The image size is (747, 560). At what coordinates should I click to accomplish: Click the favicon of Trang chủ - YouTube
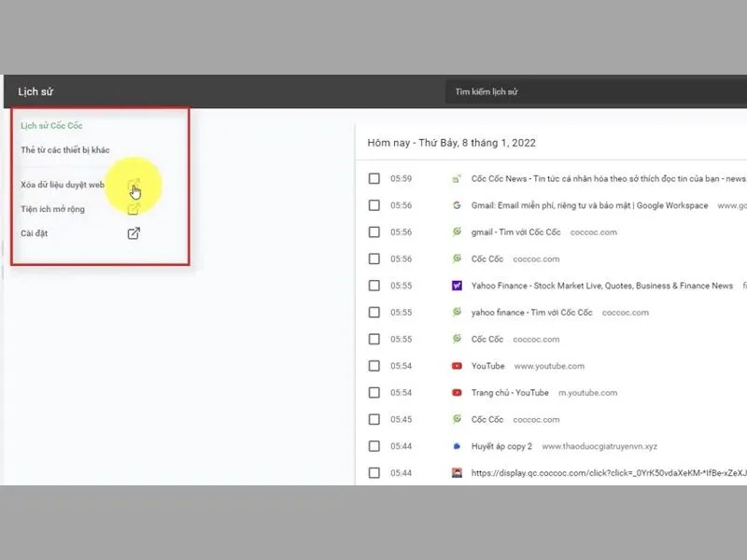(457, 393)
